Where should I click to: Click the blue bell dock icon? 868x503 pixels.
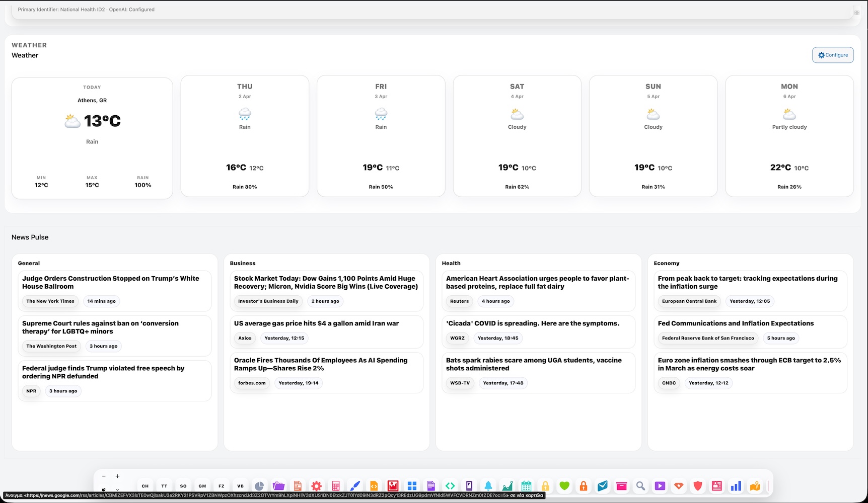tap(488, 486)
